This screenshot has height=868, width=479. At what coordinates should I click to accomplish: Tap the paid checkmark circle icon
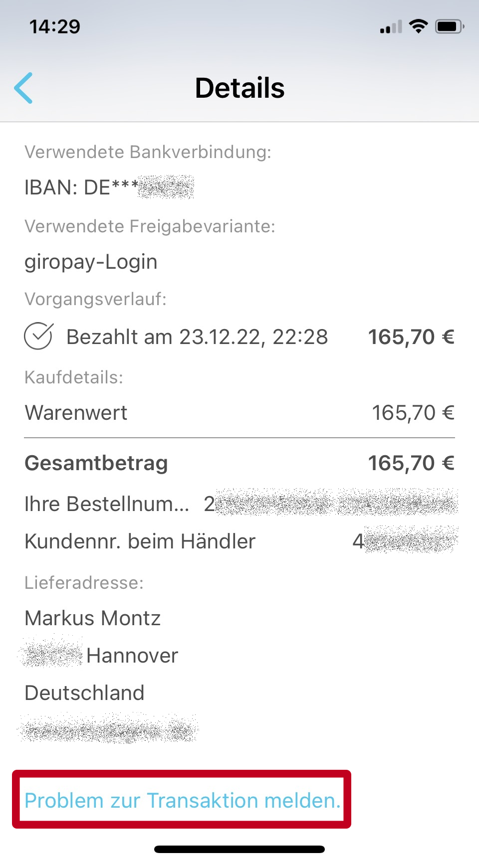tap(38, 337)
